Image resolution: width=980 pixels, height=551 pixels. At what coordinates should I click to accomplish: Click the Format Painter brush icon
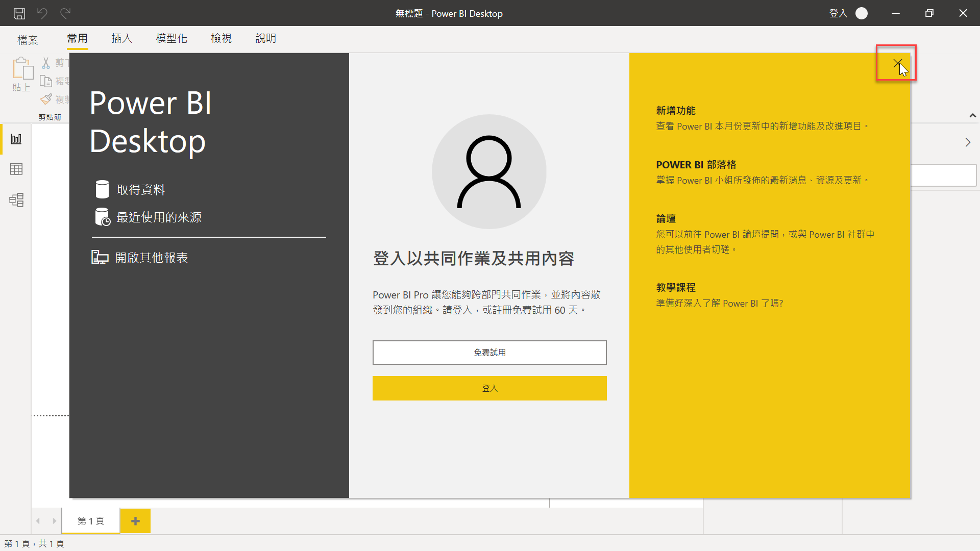click(46, 99)
